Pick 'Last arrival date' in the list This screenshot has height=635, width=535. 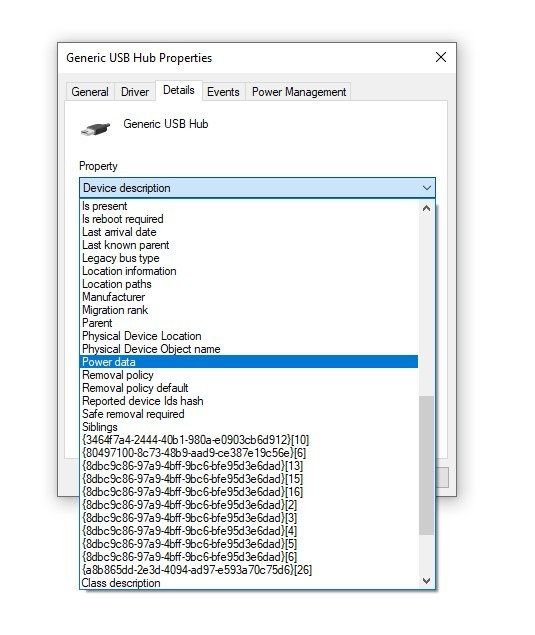tap(249, 232)
